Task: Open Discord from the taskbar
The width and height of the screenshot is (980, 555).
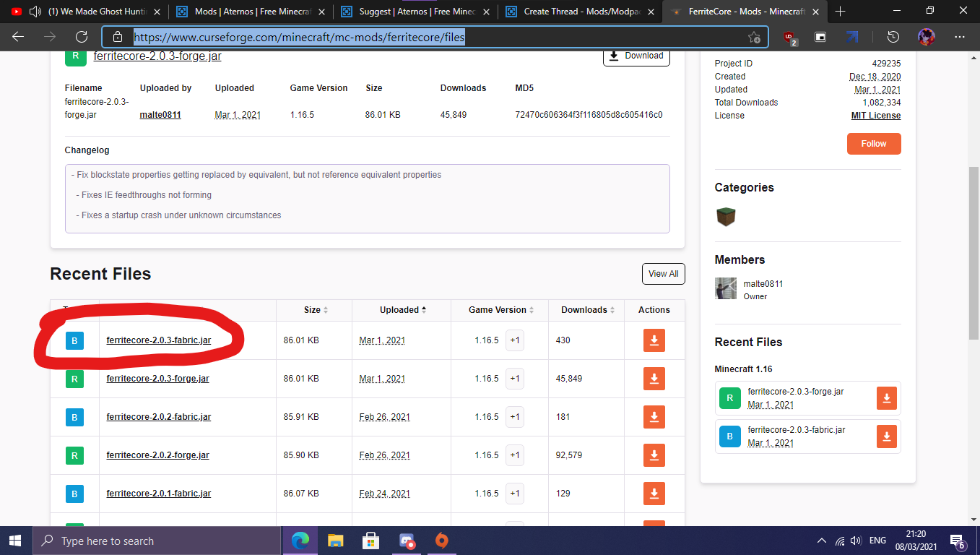Action: point(407,541)
